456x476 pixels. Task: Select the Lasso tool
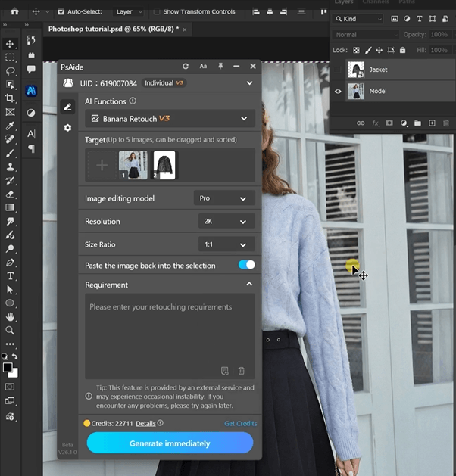(x=10, y=71)
